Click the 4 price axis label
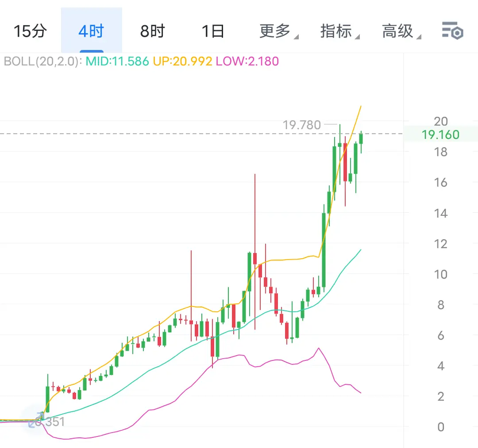 (441, 366)
